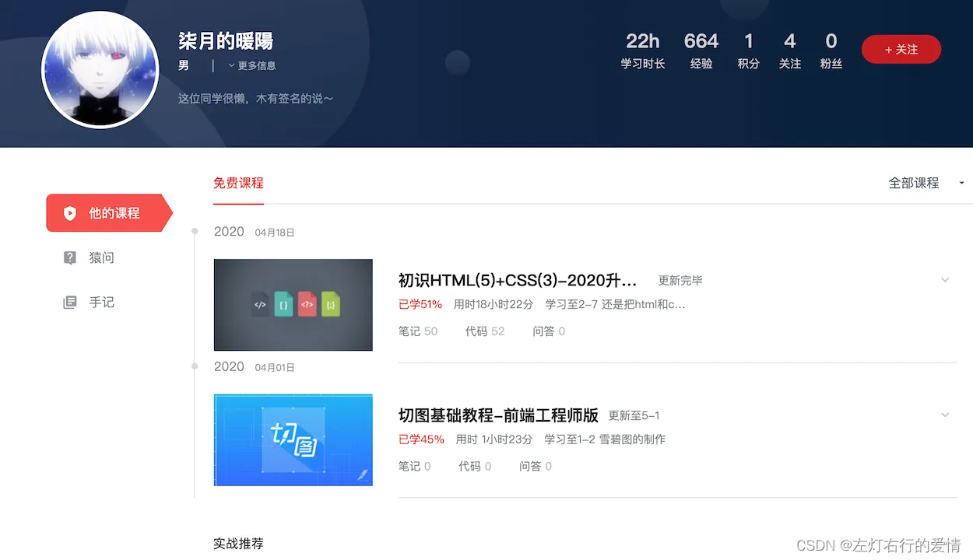View the 粉丝 followers count
The image size is (973, 560).
(831, 51)
